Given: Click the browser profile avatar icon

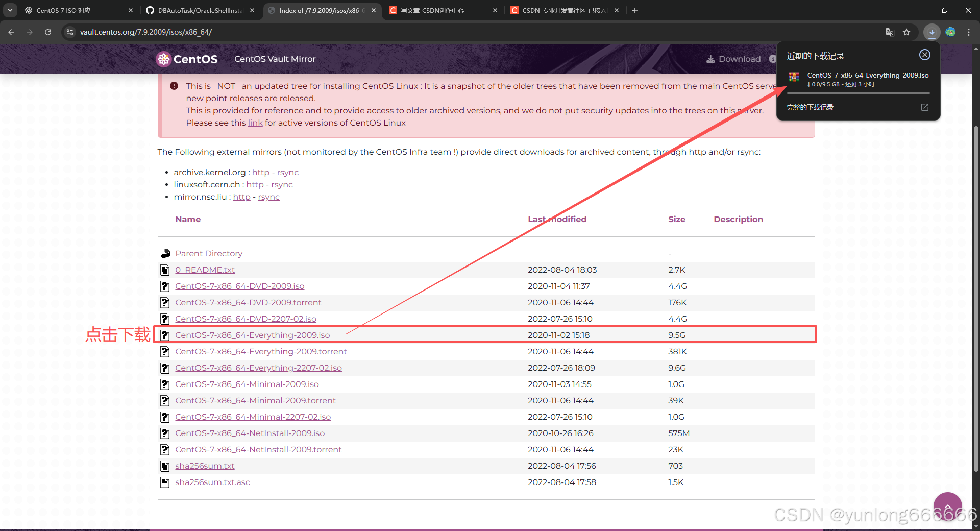Looking at the screenshot, I should tap(950, 32).
